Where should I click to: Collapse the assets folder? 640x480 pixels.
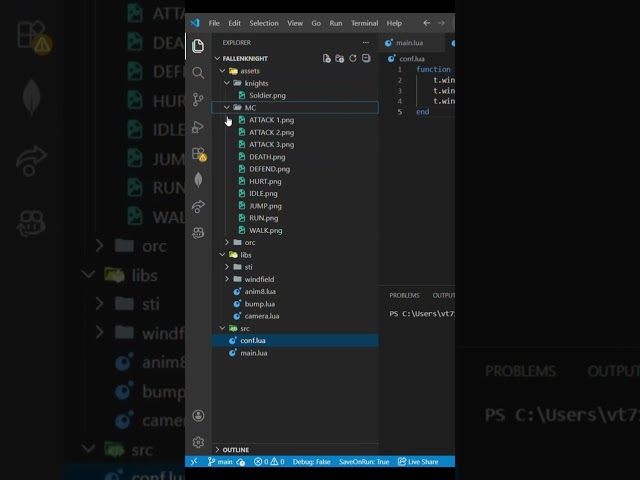pyautogui.click(x=295, y=71)
